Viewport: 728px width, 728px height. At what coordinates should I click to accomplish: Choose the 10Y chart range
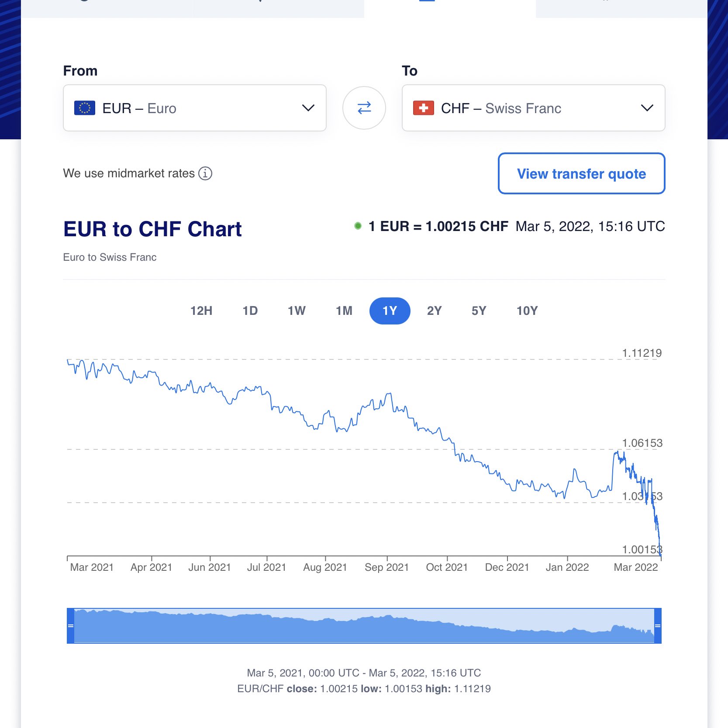[x=527, y=311]
